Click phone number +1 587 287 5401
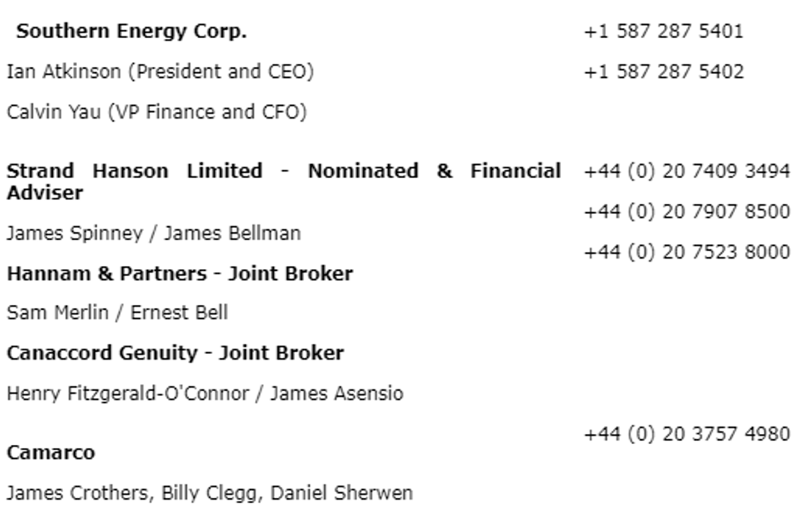This screenshot has width=812, height=512. [664, 31]
